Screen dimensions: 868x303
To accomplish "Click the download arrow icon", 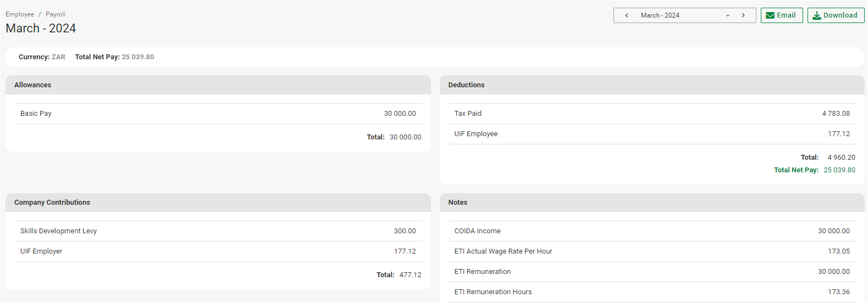I will pyautogui.click(x=817, y=15).
